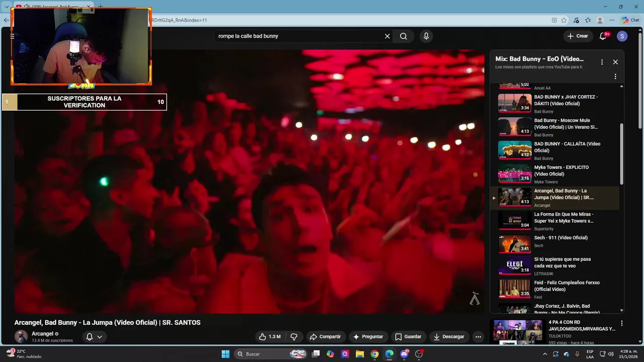Click the search magnifier button
The image size is (644, 362).
404,36
